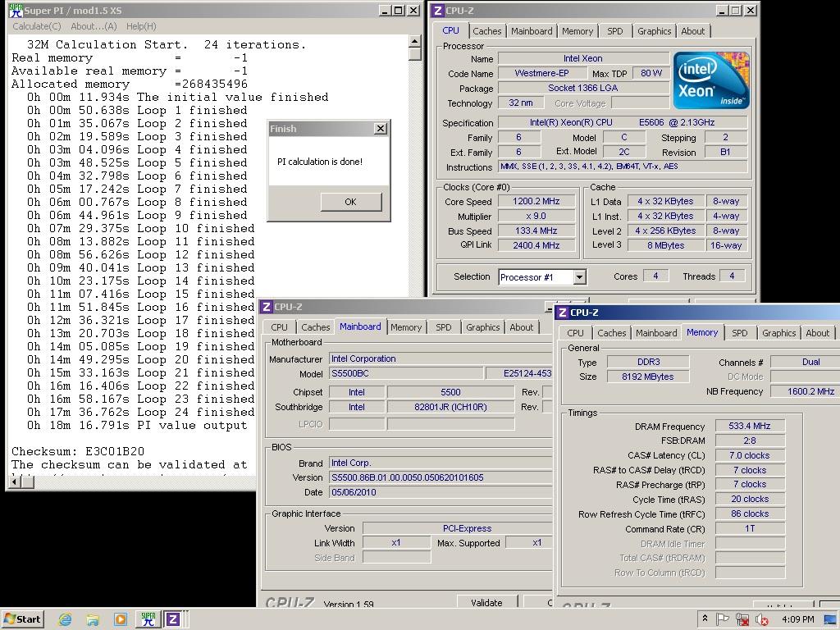Click the Intel Xeon inside logo
The height and width of the screenshot is (630, 840).
click(x=711, y=80)
